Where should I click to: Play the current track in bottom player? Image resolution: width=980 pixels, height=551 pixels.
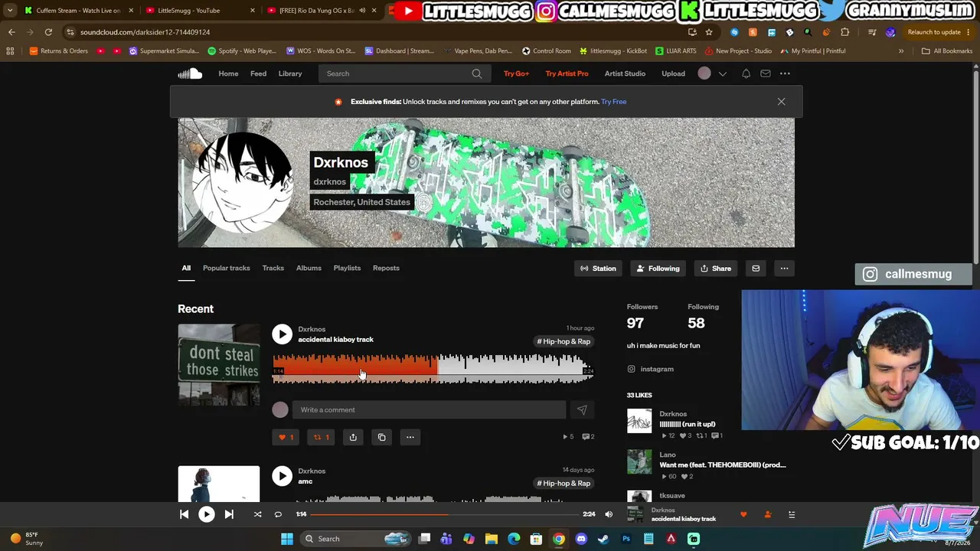click(207, 514)
